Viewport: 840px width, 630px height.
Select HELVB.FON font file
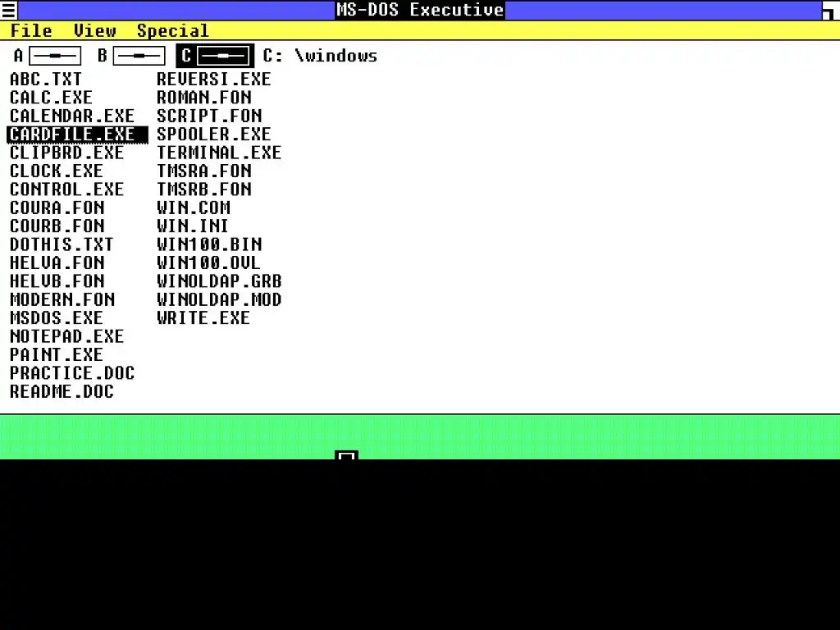(57, 281)
